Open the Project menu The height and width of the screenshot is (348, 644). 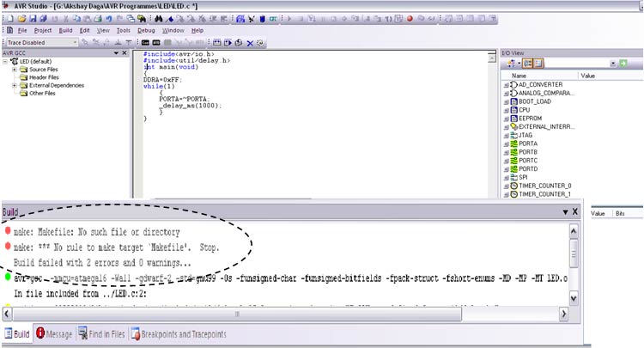click(43, 30)
